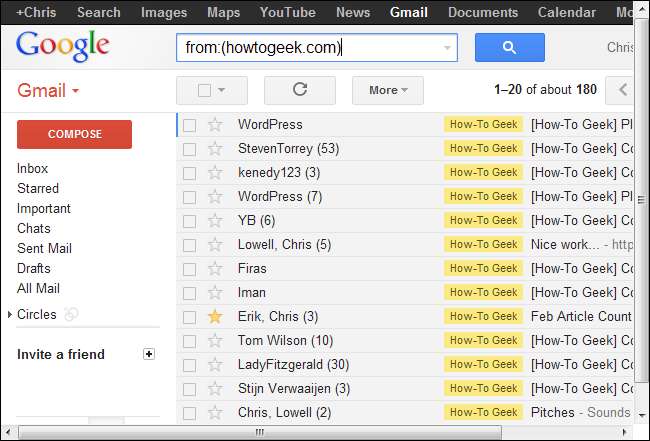Viewport: 650px width, 441px height.
Task: Star the Chris, Lowell (2) conversation
Action: (215, 413)
